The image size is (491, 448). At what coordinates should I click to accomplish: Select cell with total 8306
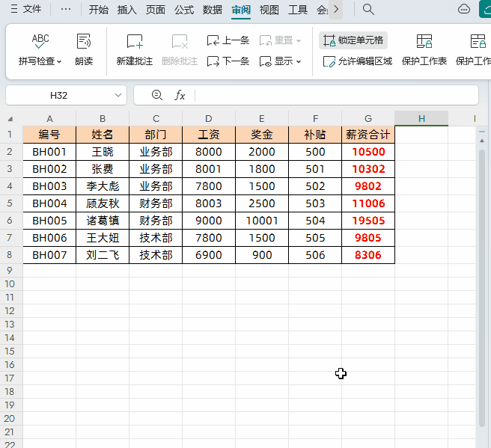pyautogui.click(x=368, y=255)
